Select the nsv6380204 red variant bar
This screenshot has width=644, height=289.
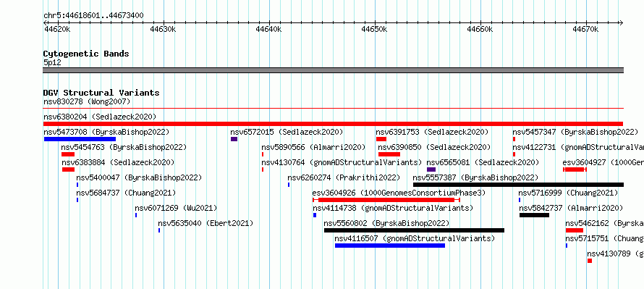click(x=333, y=124)
